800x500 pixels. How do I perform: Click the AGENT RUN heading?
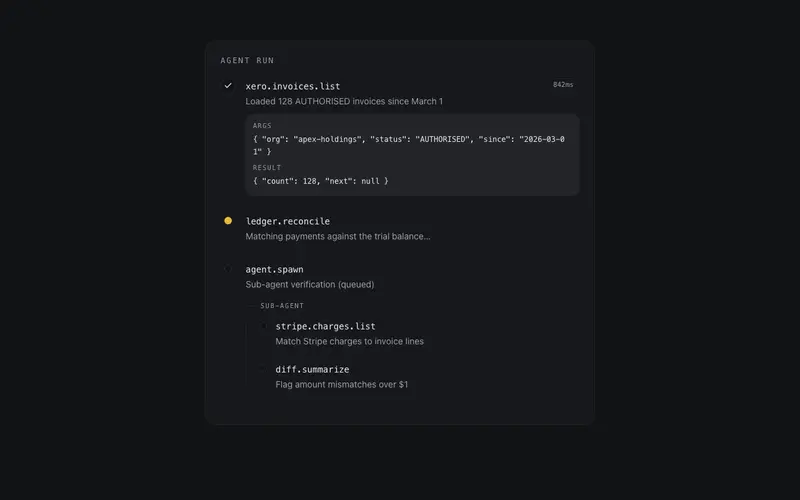coord(247,60)
